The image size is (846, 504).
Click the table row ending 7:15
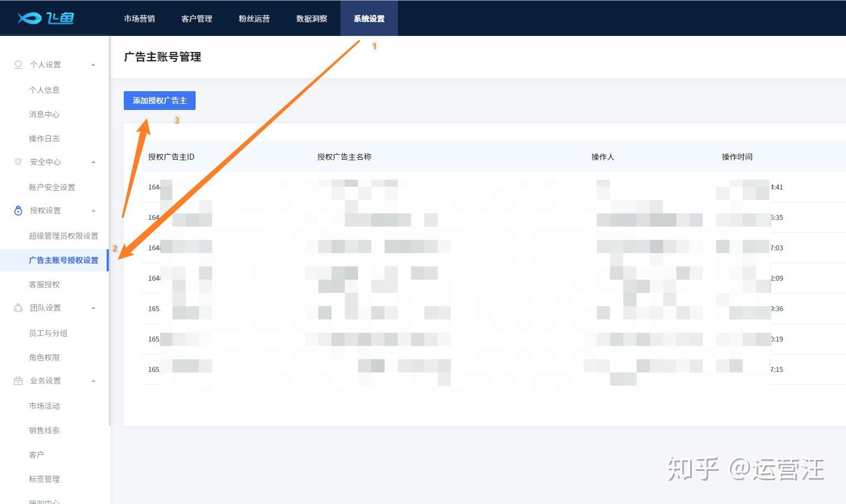point(493,369)
